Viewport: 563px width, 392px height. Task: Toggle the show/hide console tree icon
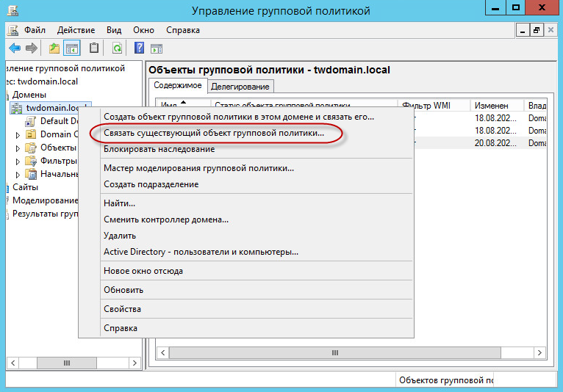72,48
